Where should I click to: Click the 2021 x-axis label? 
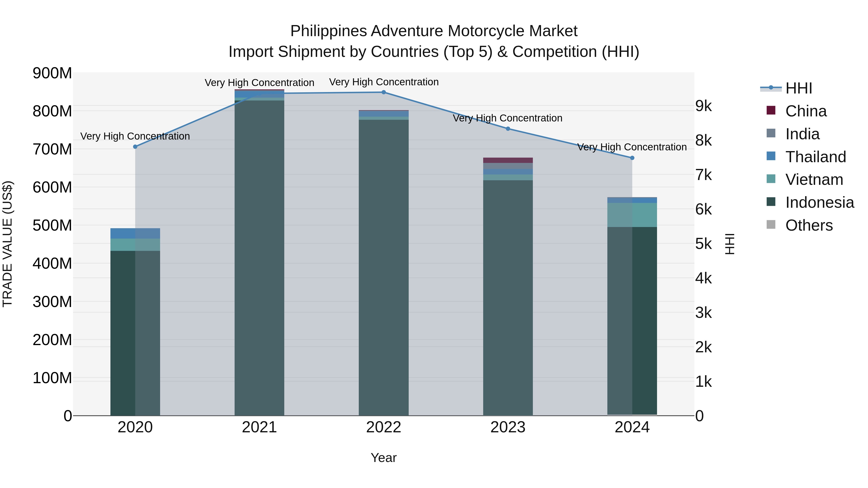point(259,427)
